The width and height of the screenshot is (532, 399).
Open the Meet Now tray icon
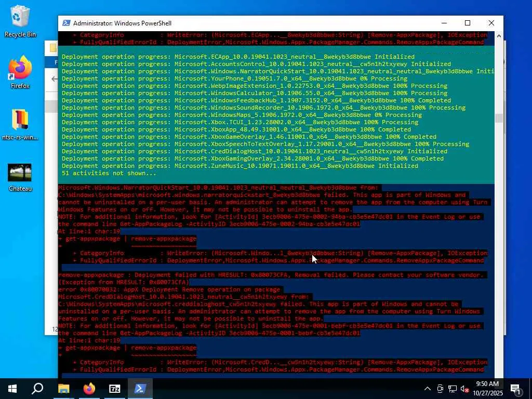(x=440, y=389)
